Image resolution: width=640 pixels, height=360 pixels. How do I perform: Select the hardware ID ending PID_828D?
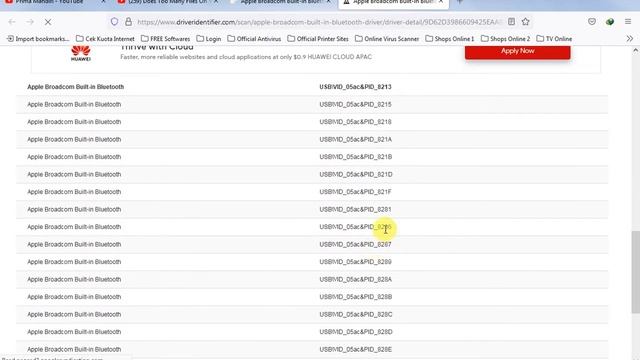click(x=356, y=332)
